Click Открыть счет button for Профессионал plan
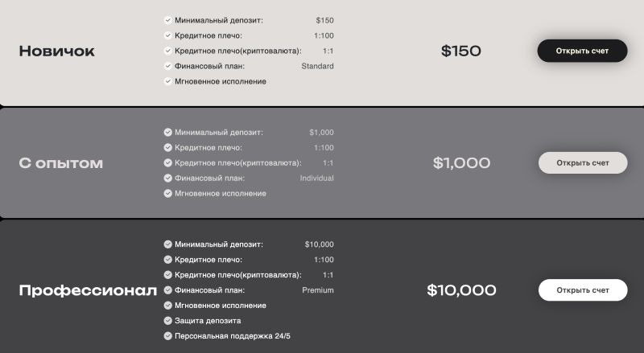The width and height of the screenshot is (644, 353). [582, 290]
